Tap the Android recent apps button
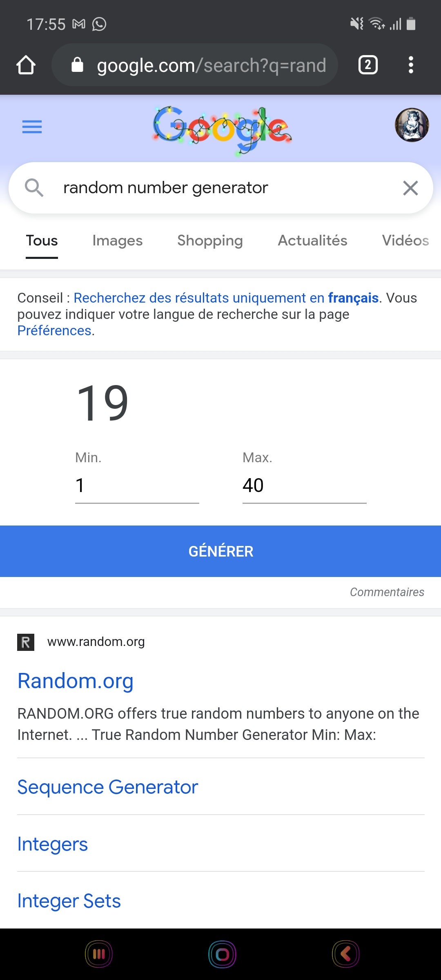 pos(98,954)
